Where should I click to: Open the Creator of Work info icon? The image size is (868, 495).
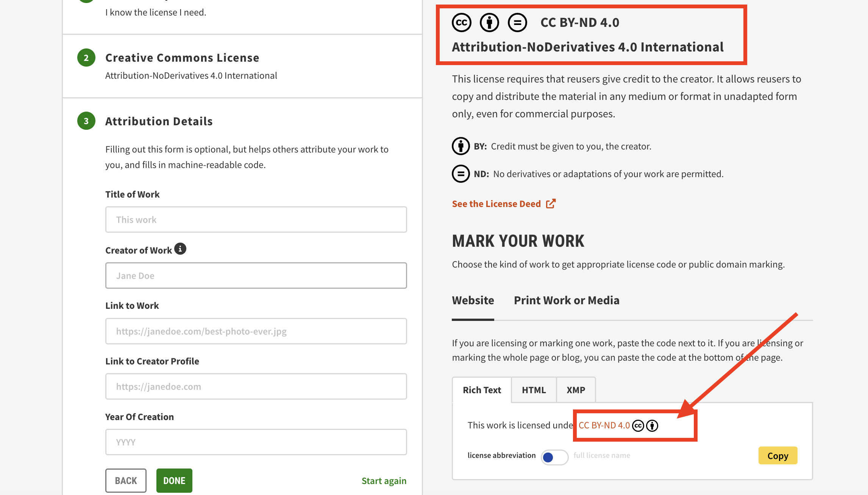[x=181, y=249]
